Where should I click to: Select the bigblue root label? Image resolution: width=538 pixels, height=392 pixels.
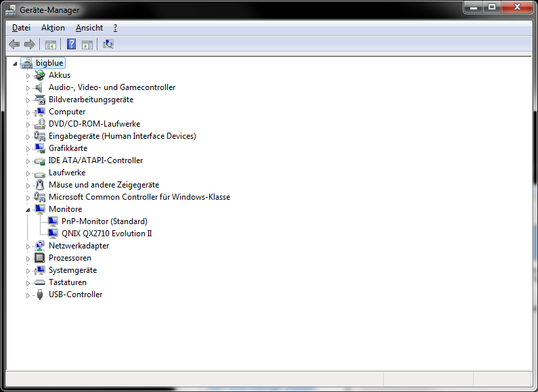49,63
